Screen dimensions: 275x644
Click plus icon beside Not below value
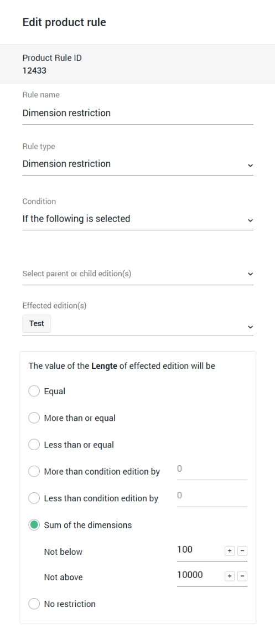(x=230, y=551)
